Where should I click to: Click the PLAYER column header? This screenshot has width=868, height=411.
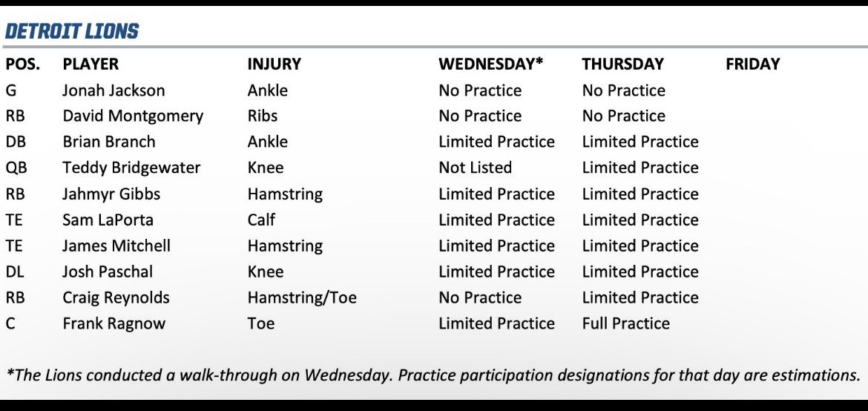(91, 65)
